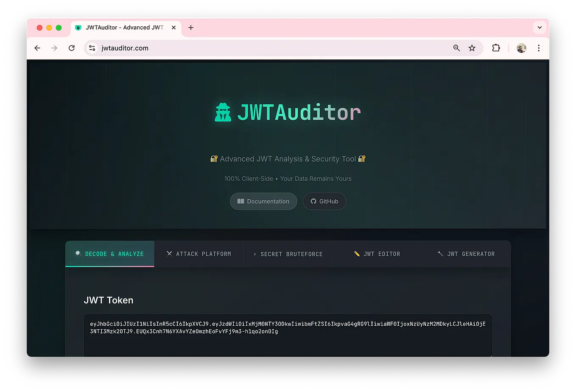Switch to the Attack Platform tab

199,254
